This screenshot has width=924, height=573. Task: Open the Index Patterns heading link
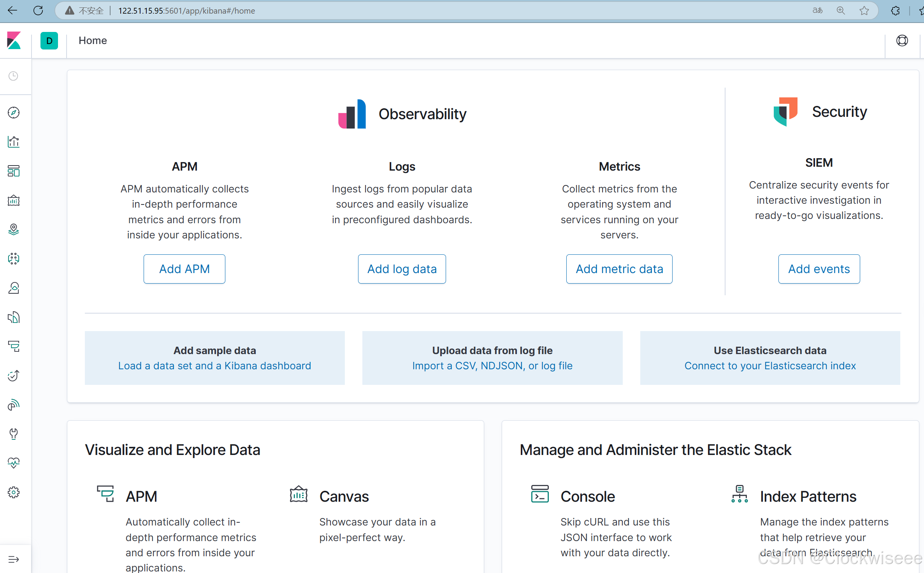(x=808, y=496)
